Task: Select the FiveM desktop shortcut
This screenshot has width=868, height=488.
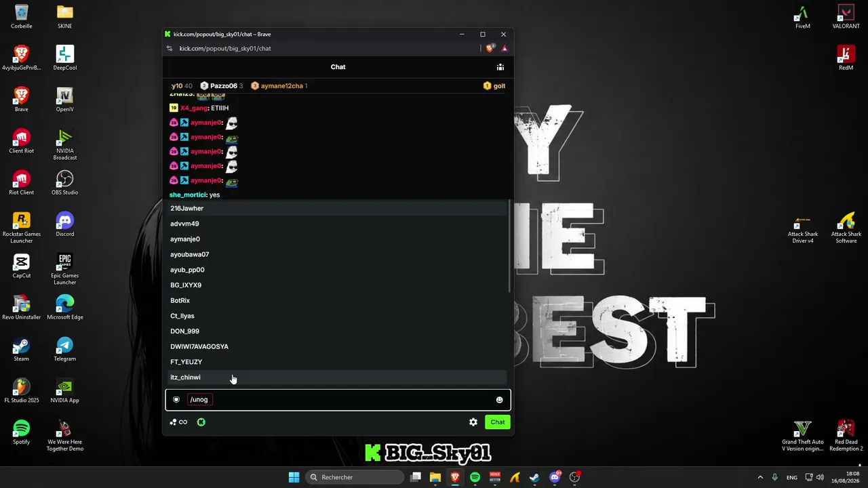Action: click(x=803, y=18)
